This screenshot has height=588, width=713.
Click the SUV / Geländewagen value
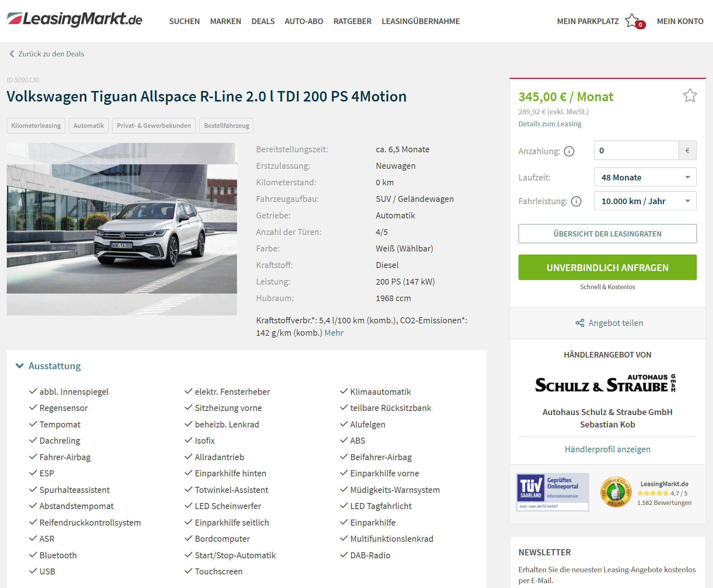[415, 199]
